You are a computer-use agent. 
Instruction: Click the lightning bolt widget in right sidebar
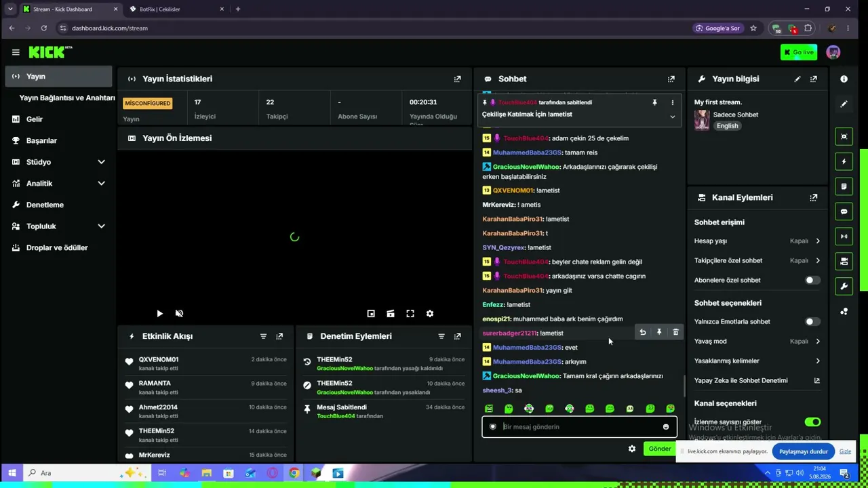[844, 162]
